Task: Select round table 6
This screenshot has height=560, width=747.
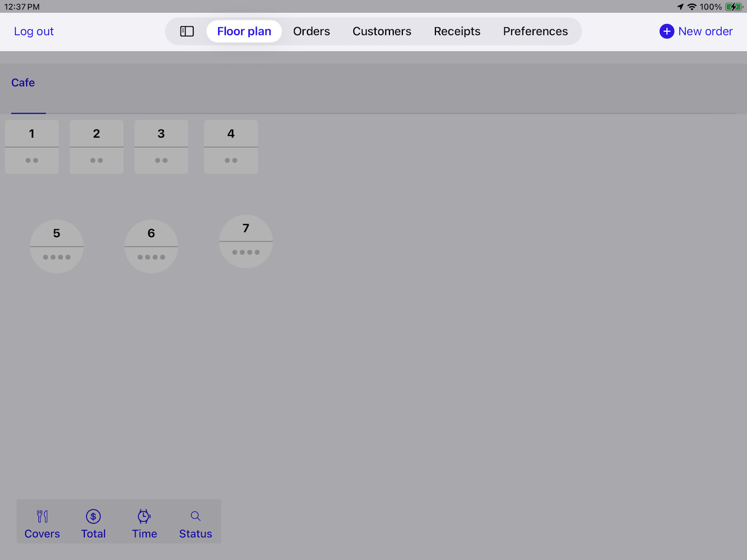Action: tap(152, 246)
